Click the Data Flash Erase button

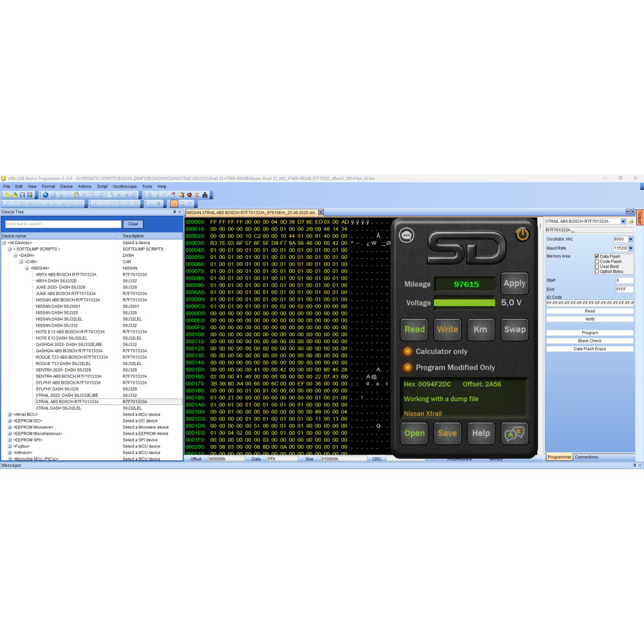pos(590,348)
